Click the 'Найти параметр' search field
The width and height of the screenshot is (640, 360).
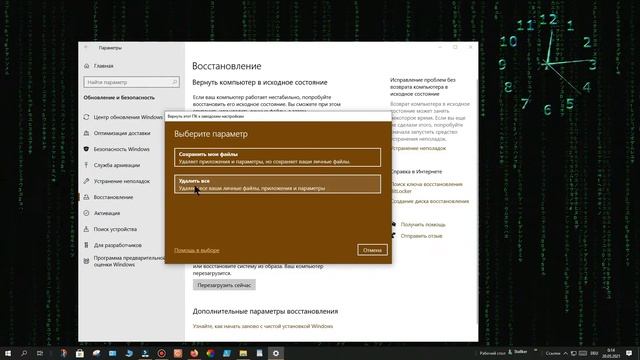(131, 82)
